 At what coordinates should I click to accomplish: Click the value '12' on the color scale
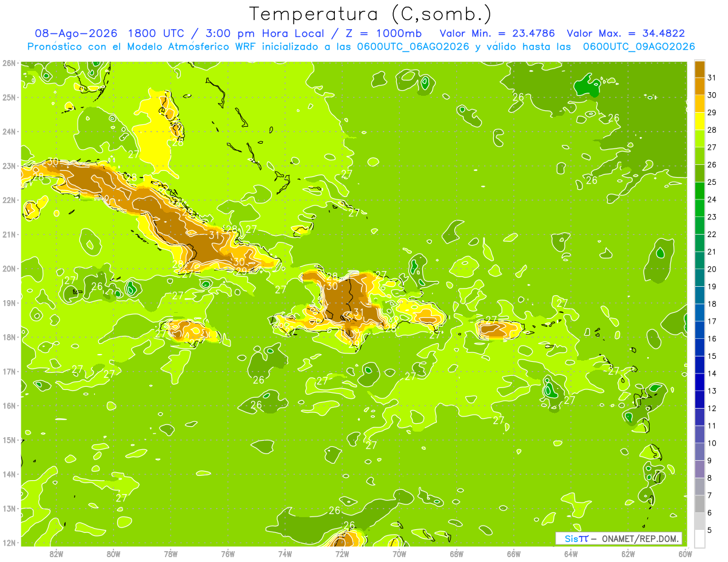pyautogui.click(x=712, y=408)
